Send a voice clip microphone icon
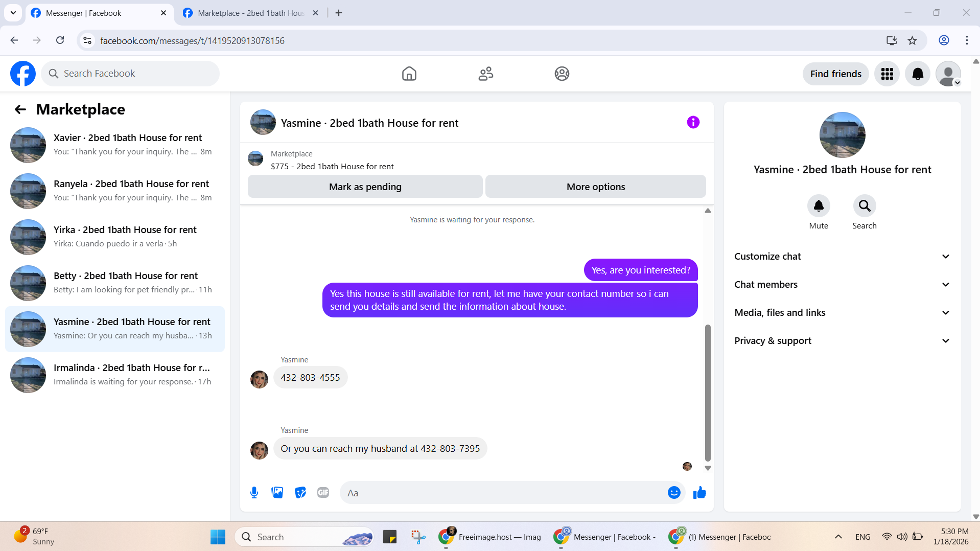Viewport: 980px width, 551px height. click(254, 493)
